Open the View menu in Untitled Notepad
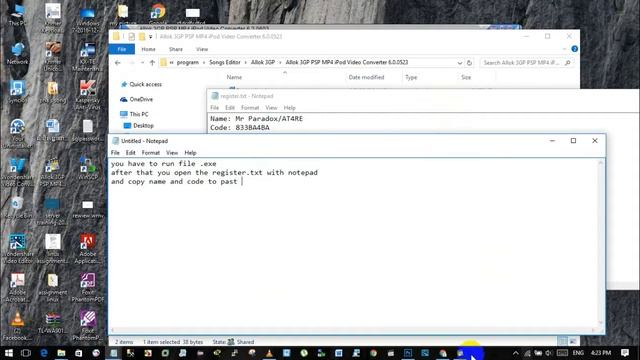640x360 pixels. [x=172, y=153]
